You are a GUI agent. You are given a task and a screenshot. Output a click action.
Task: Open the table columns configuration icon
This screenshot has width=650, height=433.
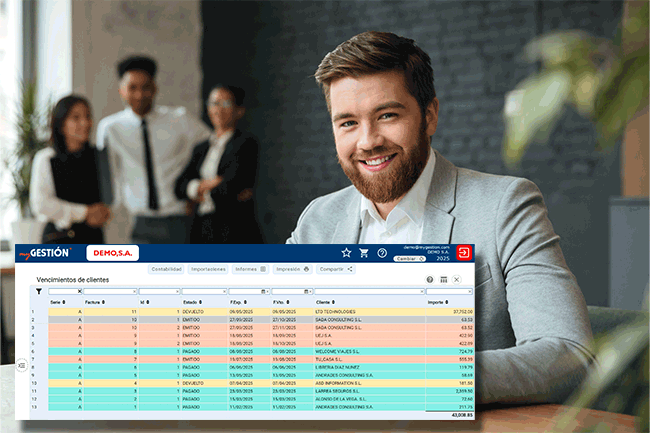point(443,280)
